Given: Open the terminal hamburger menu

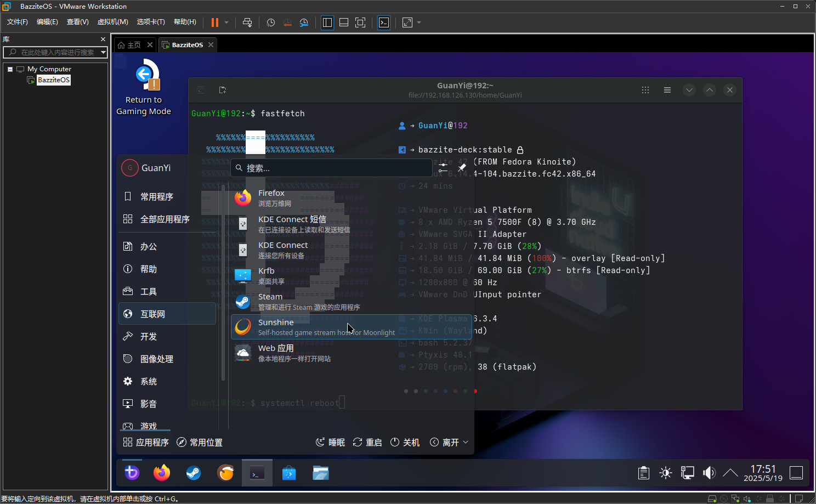Looking at the screenshot, I should click(x=667, y=90).
